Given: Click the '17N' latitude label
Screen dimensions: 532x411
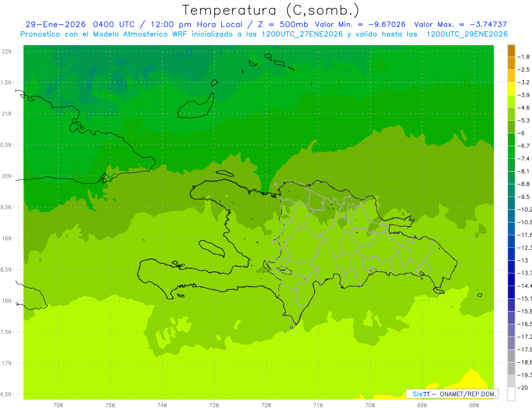Looking at the screenshot, I should 8,363.
